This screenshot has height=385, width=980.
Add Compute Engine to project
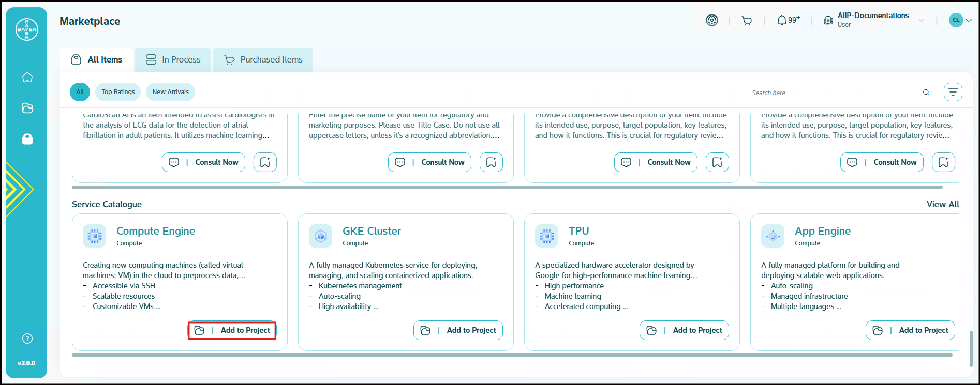click(232, 330)
